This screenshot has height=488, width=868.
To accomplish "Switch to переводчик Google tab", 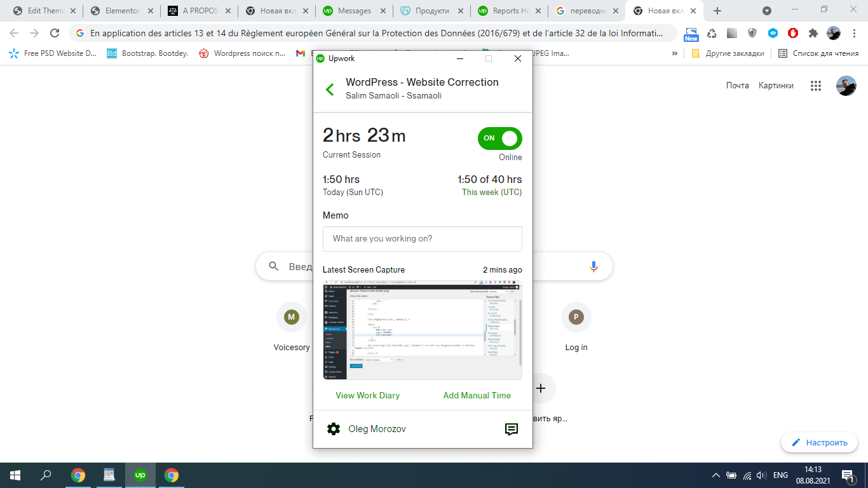I will point(587,11).
